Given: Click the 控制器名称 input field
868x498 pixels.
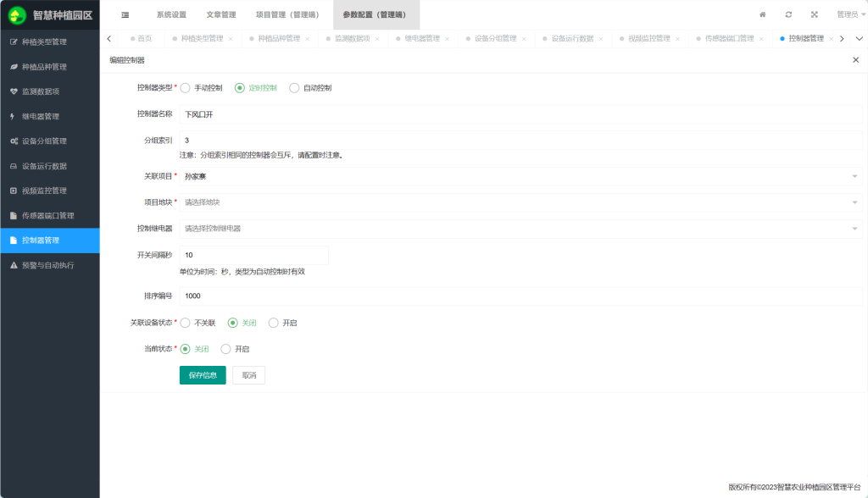Looking at the screenshot, I should point(520,113).
